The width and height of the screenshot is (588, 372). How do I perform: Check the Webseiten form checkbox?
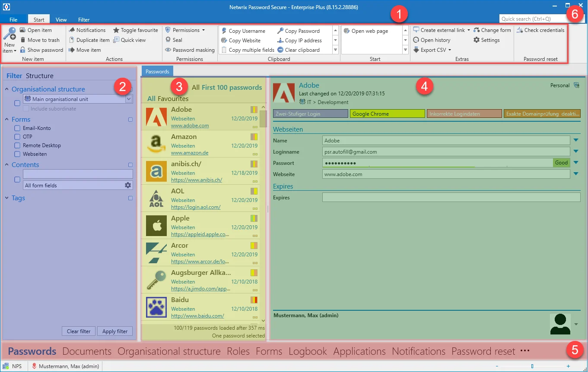point(17,154)
